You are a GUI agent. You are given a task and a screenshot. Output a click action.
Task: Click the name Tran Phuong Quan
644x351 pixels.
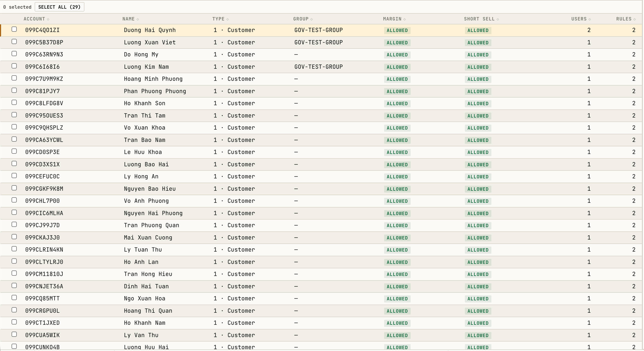point(152,225)
